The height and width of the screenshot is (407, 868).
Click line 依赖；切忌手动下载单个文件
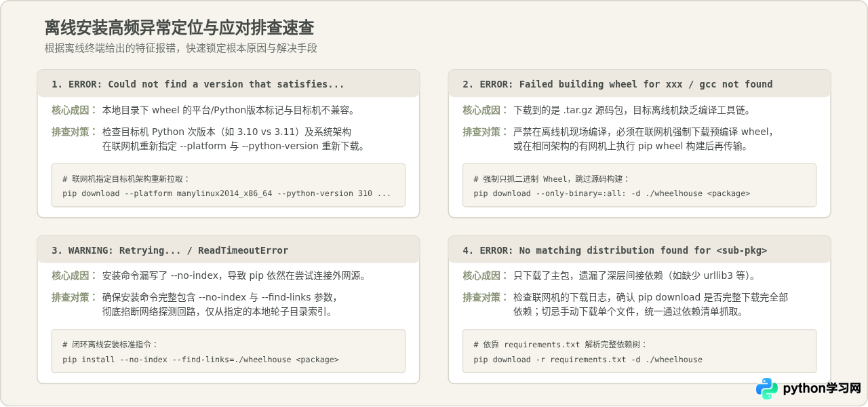click(x=629, y=312)
